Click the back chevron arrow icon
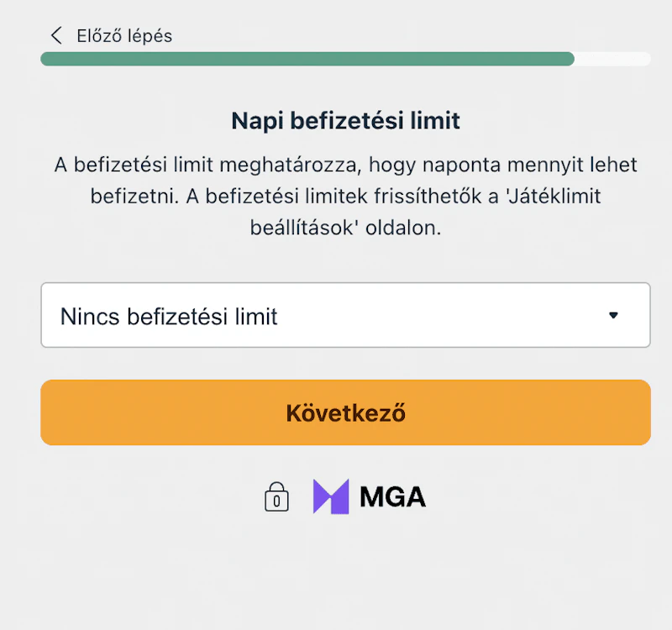Image resolution: width=672 pixels, height=630 pixels. (x=56, y=35)
